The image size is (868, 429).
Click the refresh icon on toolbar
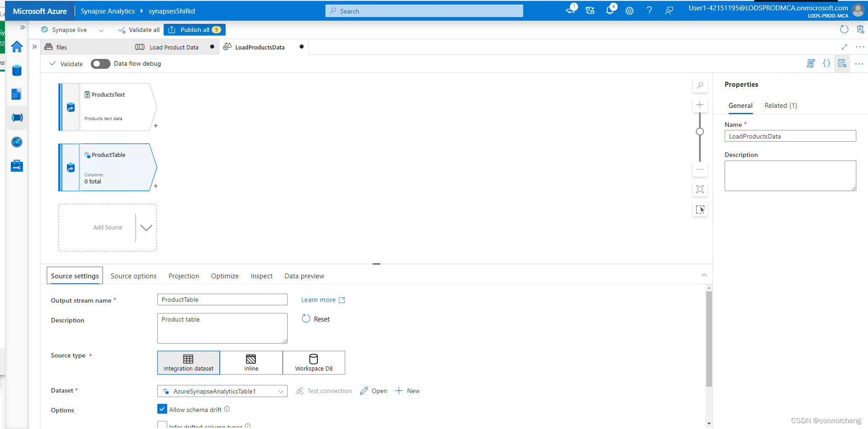844,30
